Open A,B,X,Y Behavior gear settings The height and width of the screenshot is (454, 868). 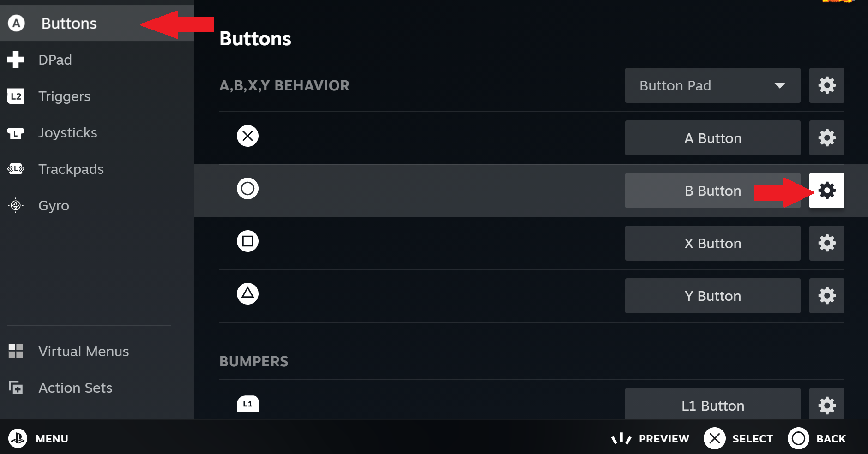pos(826,85)
